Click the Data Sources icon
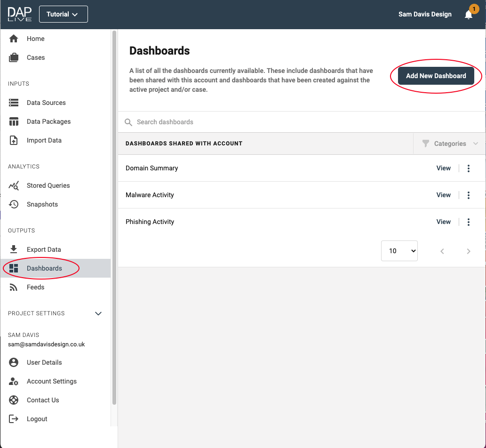The width and height of the screenshot is (486, 448). click(14, 103)
